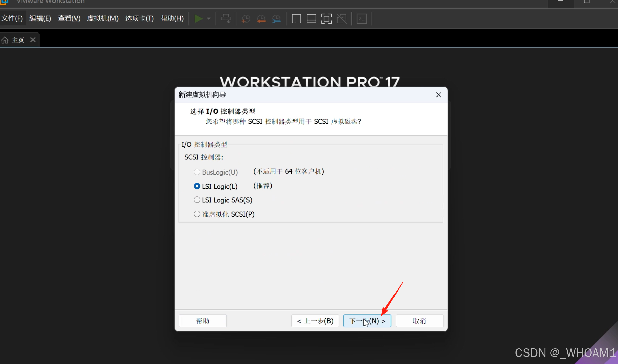Screen dimensions: 618x364
Task: Open the 虚拟机(M) menu
Action: point(103,18)
